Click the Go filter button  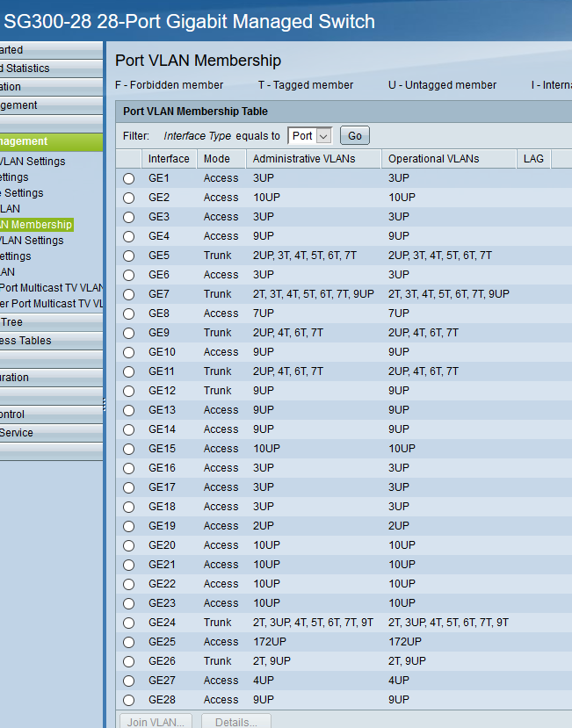coord(355,135)
